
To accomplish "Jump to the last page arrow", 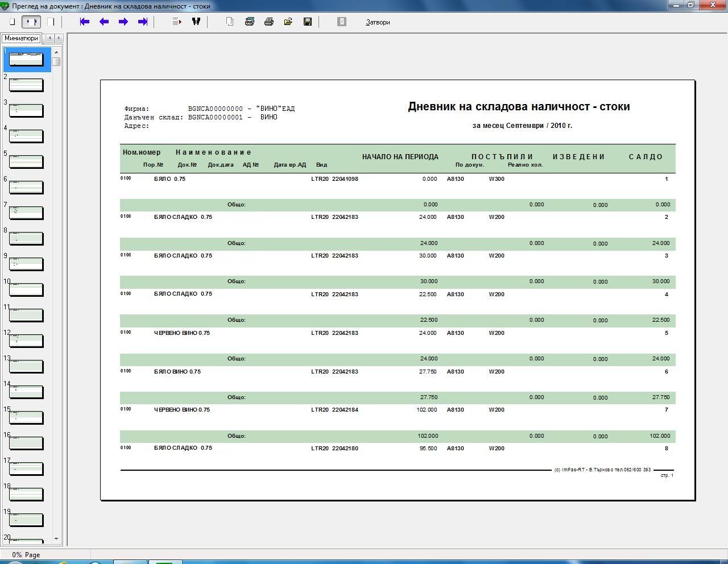I will (143, 22).
